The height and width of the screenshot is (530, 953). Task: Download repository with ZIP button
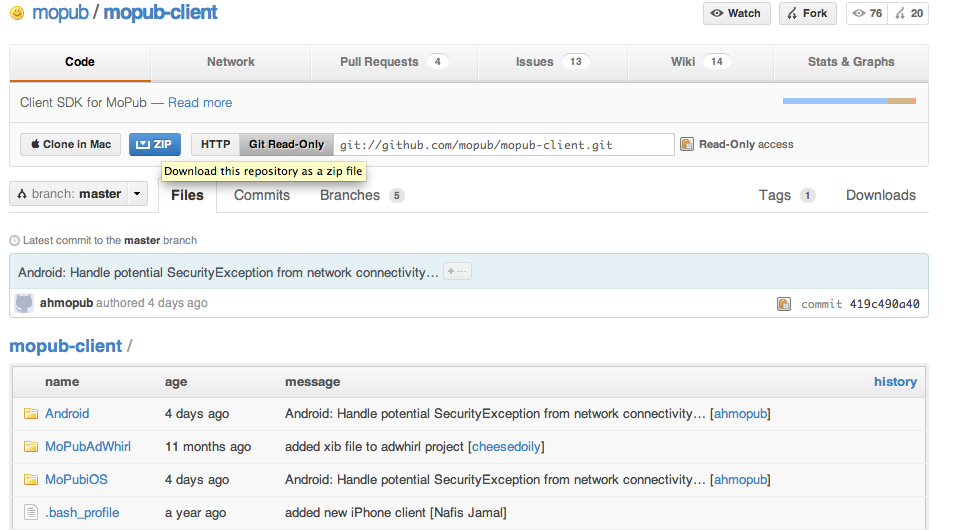(154, 145)
